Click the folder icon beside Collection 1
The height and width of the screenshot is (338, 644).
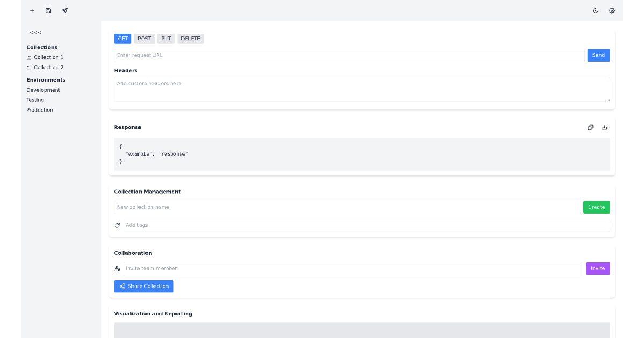[x=28, y=57]
